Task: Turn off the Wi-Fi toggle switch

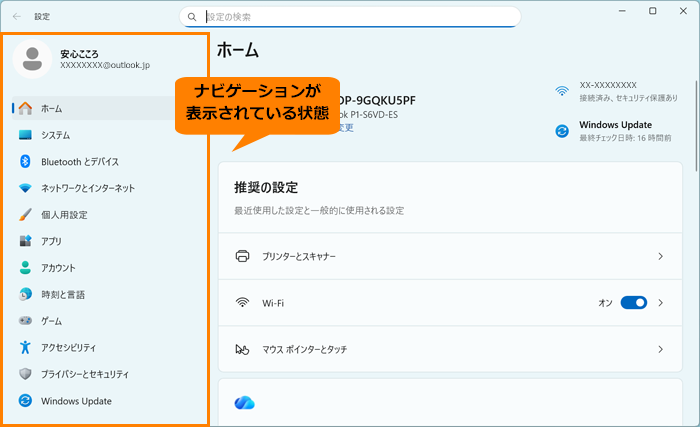Action: tap(633, 303)
